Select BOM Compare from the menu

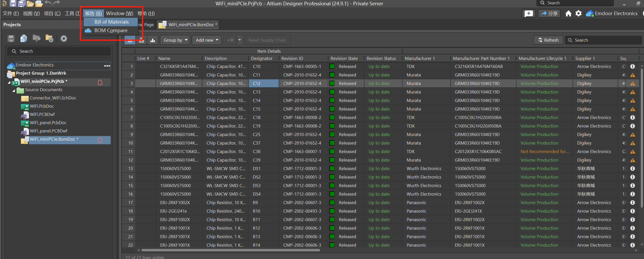click(x=111, y=31)
